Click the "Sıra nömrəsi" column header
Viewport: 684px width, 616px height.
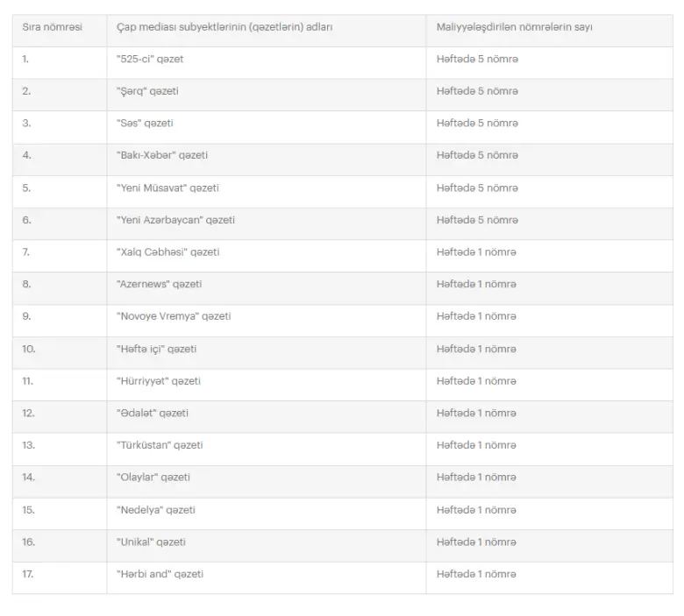click(52, 27)
